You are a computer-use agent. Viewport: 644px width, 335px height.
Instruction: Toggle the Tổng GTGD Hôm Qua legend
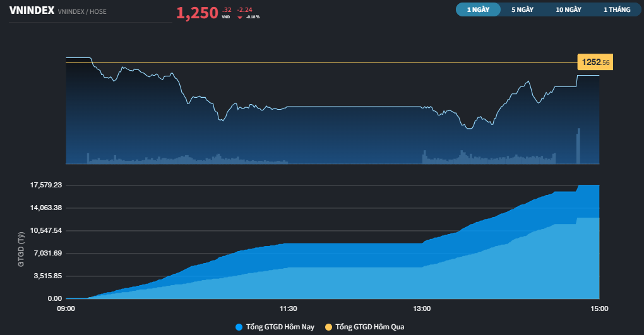coord(365,327)
